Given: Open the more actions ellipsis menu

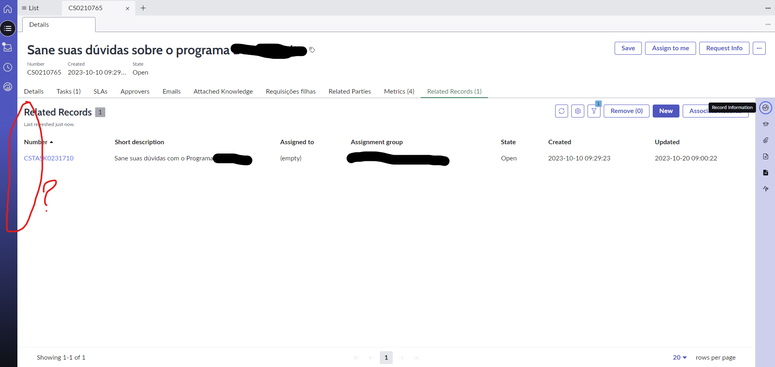Looking at the screenshot, I should click(x=759, y=48).
